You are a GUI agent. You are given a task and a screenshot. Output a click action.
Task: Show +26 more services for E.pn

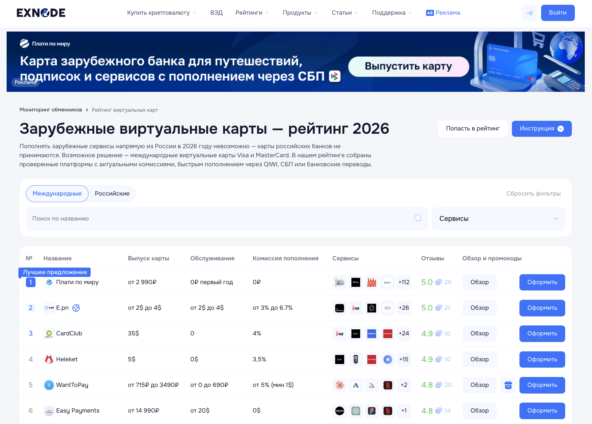pyautogui.click(x=404, y=308)
